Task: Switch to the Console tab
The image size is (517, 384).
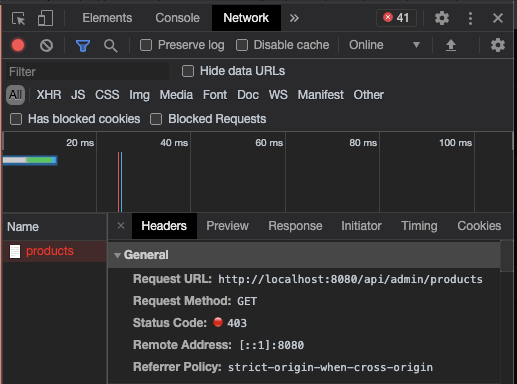Action: click(177, 18)
